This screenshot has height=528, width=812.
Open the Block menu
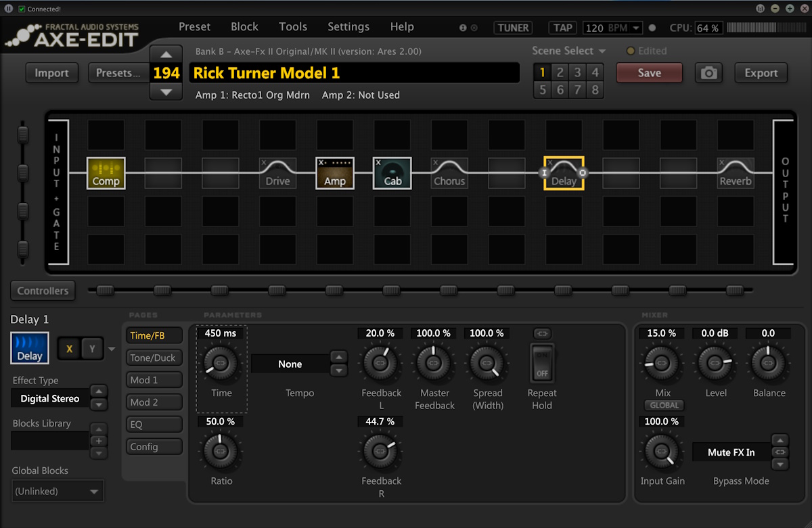coord(244,27)
